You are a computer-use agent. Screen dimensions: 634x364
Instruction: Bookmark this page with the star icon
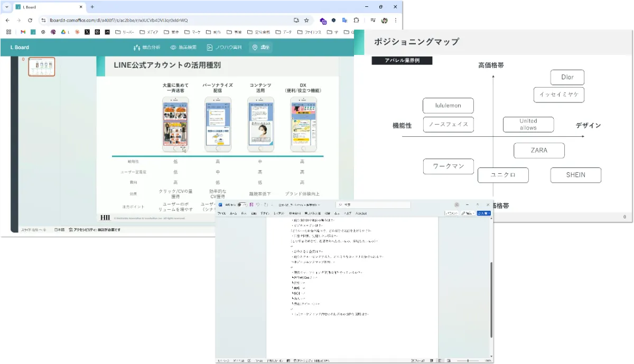[306, 20]
